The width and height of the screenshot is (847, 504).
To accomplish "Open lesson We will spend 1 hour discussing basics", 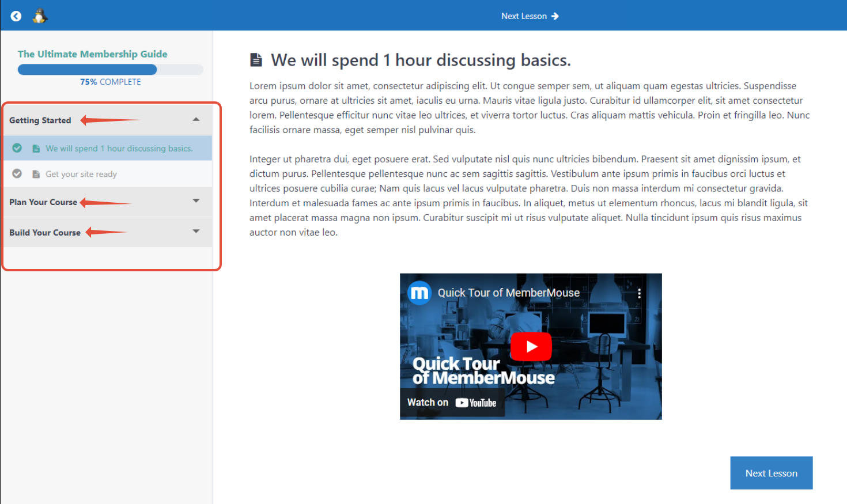I will [x=119, y=149].
